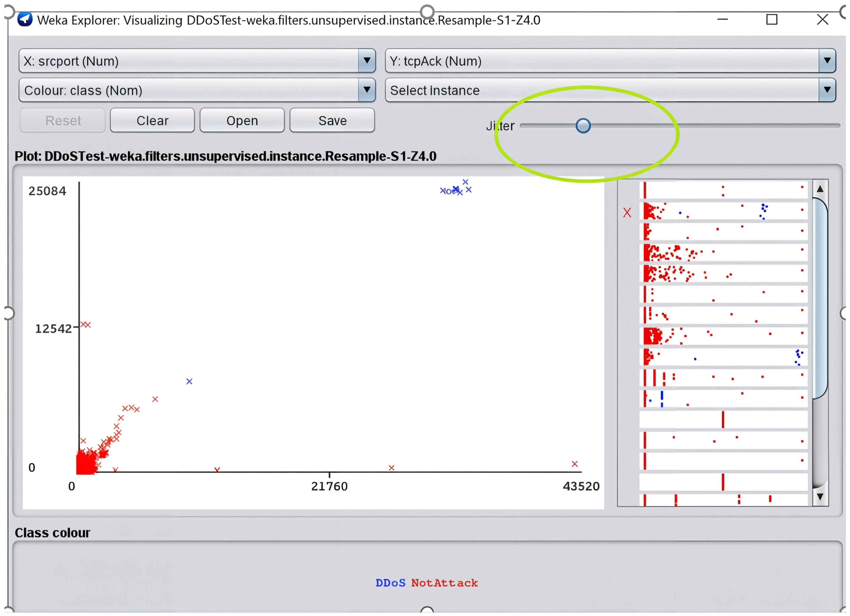Click the x-axis midpoint label 21760

click(330, 487)
